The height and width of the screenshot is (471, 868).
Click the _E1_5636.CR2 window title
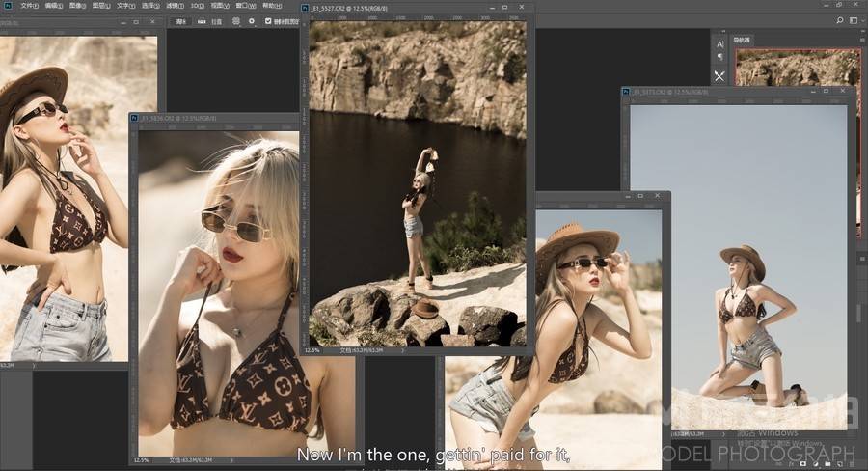[178, 118]
